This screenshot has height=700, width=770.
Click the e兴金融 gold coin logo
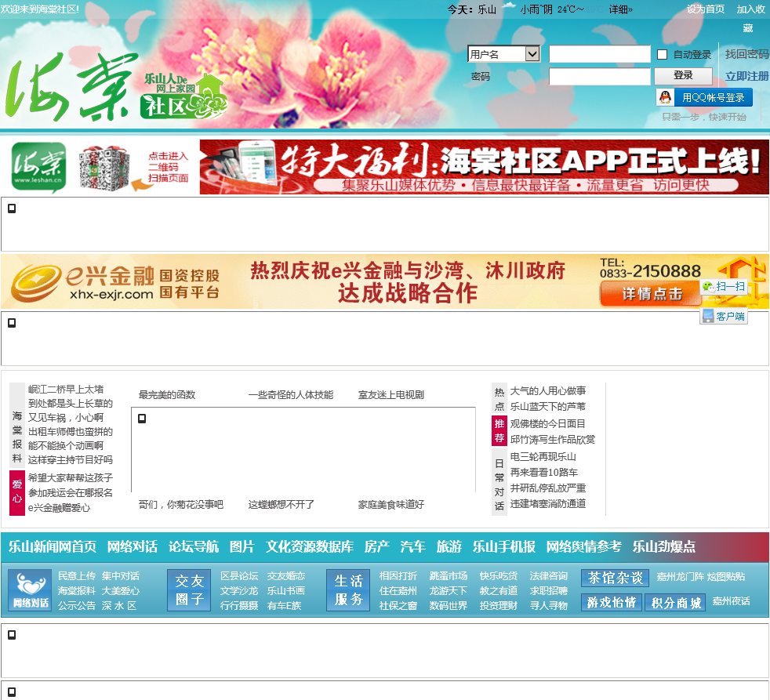coord(36,283)
